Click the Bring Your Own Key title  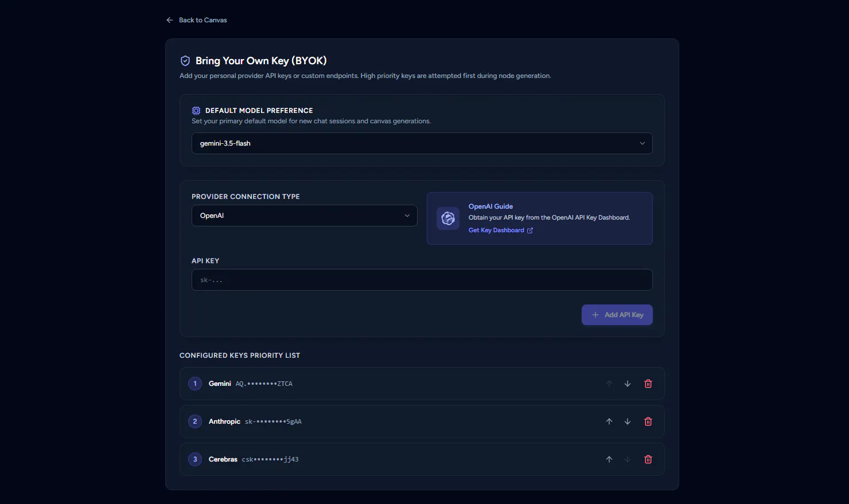[x=261, y=61]
